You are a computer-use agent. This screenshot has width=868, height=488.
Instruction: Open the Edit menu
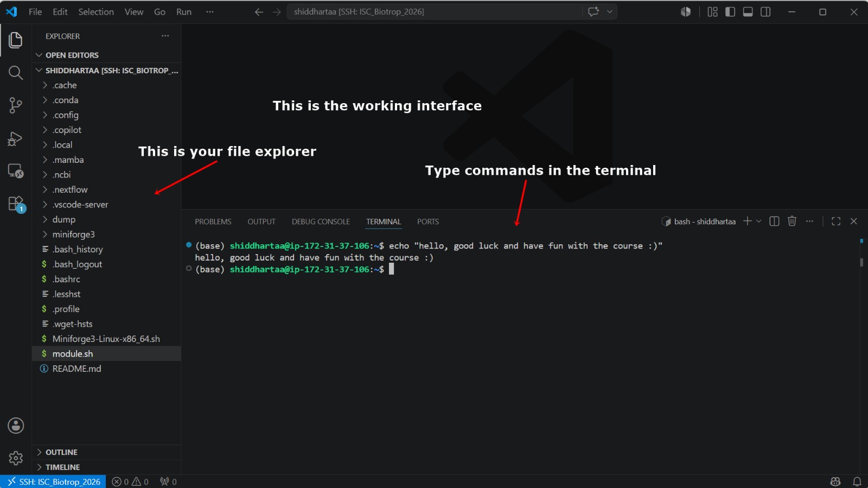tap(60, 12)
